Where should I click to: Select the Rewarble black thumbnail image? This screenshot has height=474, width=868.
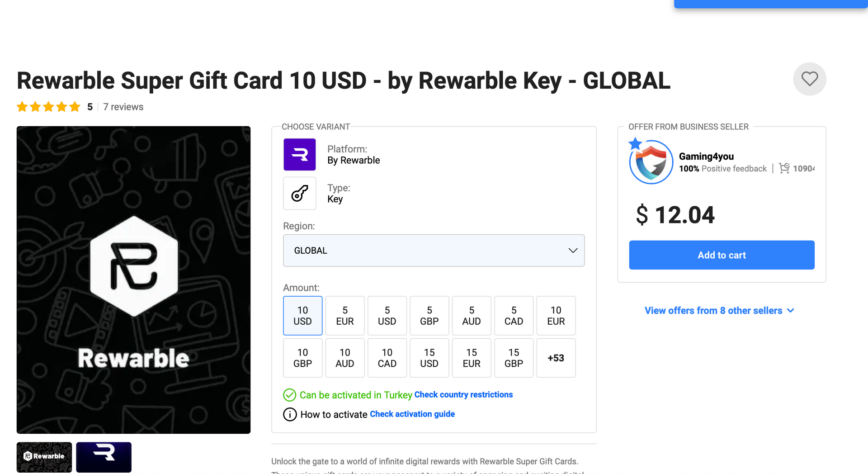(44, 457)
